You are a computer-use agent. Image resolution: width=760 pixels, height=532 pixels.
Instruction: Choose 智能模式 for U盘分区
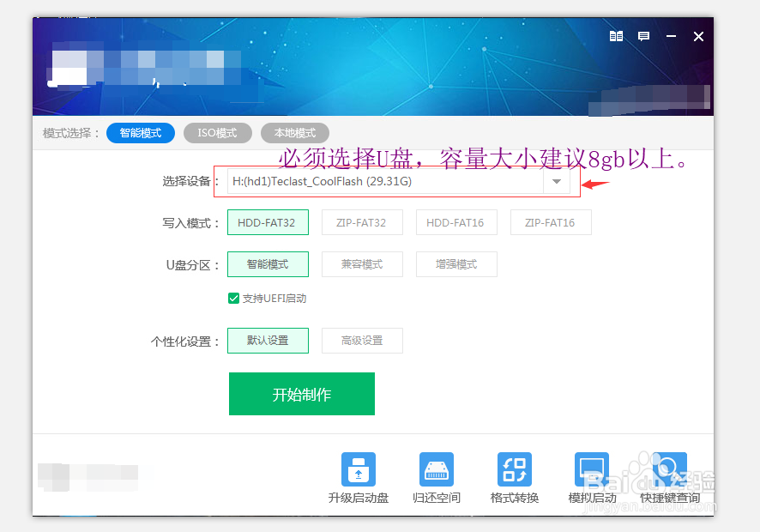click(x=268, y=264)
